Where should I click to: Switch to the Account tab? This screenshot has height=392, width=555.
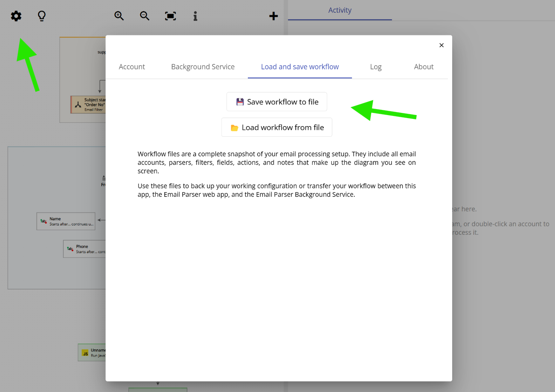(132, 66)
